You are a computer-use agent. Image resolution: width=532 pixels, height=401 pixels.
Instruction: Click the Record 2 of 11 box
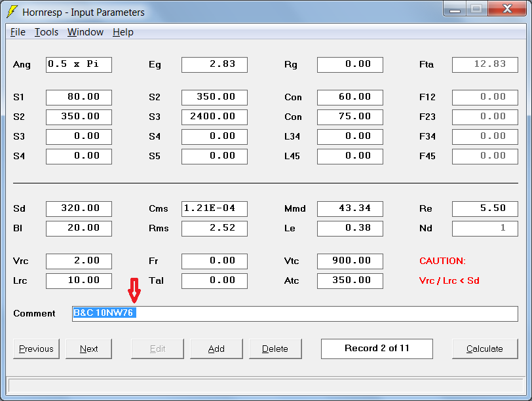coord(377,349)
